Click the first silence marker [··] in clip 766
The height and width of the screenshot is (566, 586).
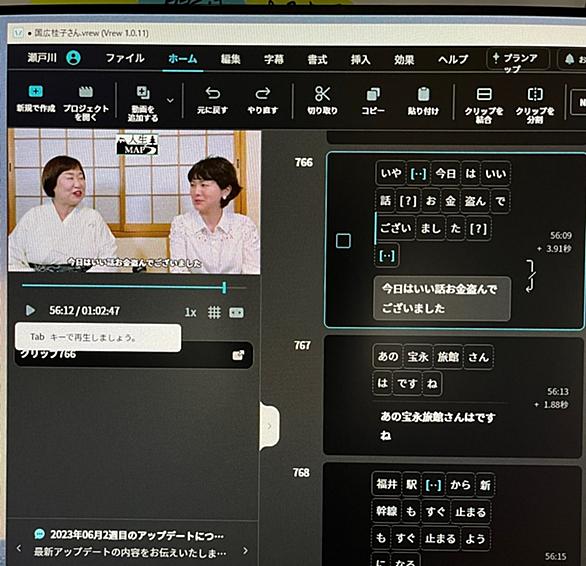418,173
